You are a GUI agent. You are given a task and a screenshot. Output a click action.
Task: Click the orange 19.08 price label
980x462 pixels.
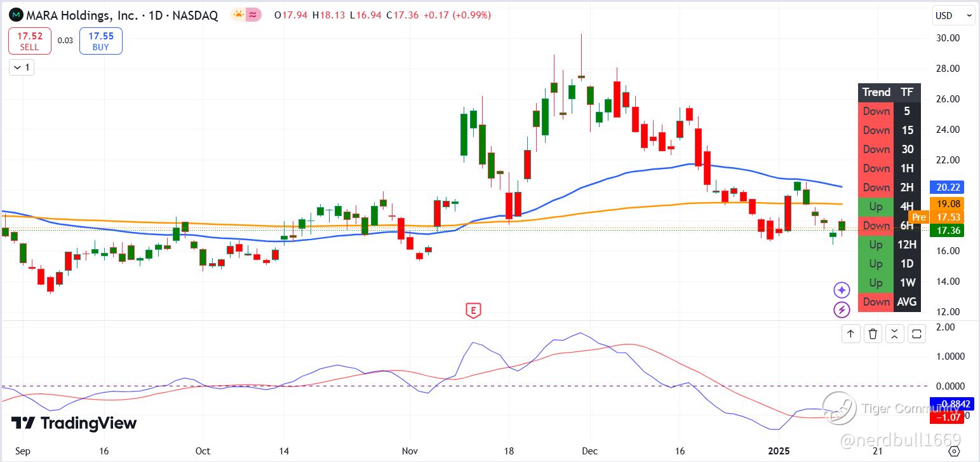946,204
